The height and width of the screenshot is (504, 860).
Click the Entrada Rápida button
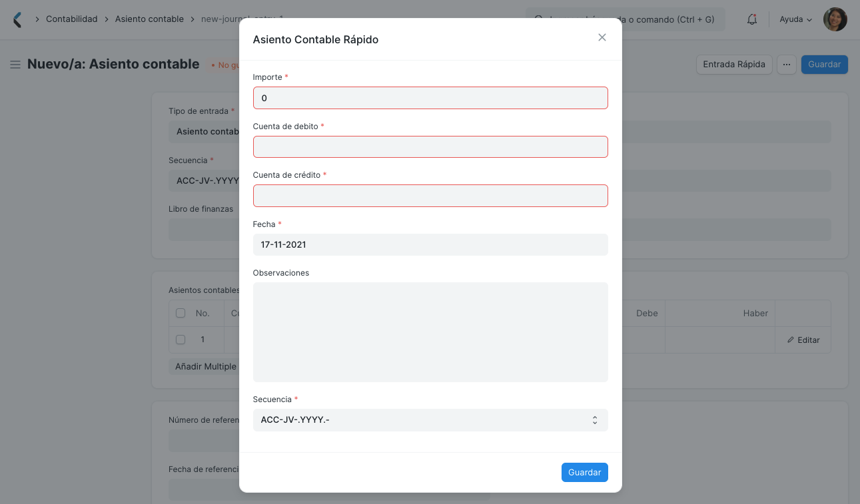pyautogui.click(x=734, y=65)
